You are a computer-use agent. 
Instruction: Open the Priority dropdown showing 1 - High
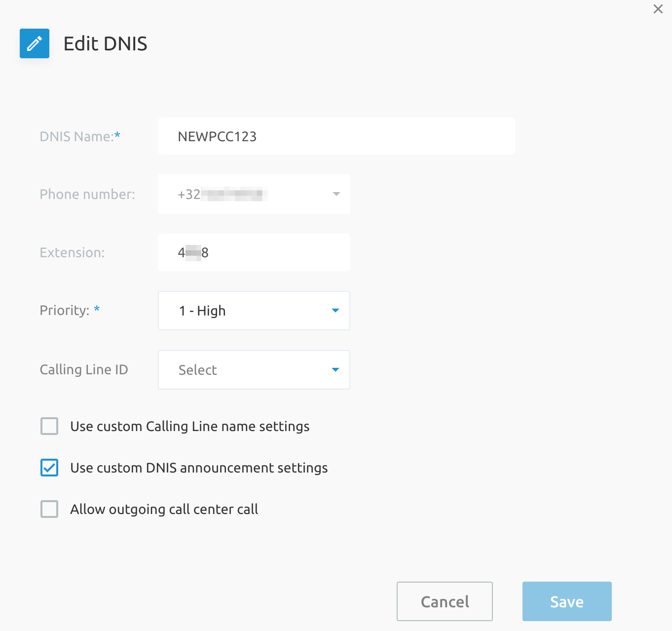(247, 311)
